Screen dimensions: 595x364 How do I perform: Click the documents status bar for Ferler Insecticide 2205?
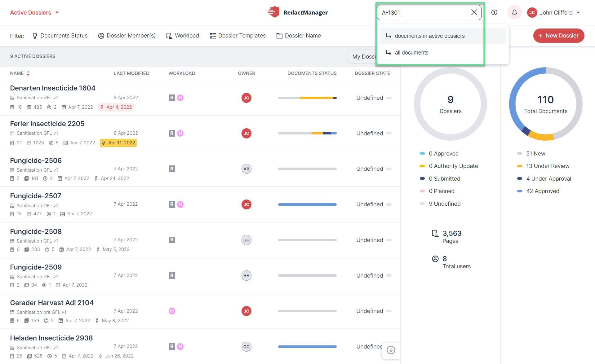pyautogui.click(x=307, y=134)
